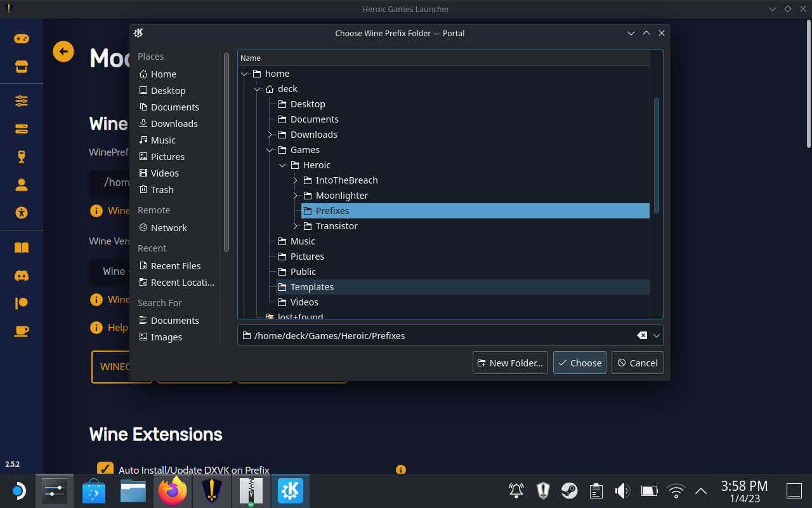This screenshot has height=508, width=812.
Task: Open the Steam icon in the system tray
Action: pyautogui.click(x=569, y=490)
